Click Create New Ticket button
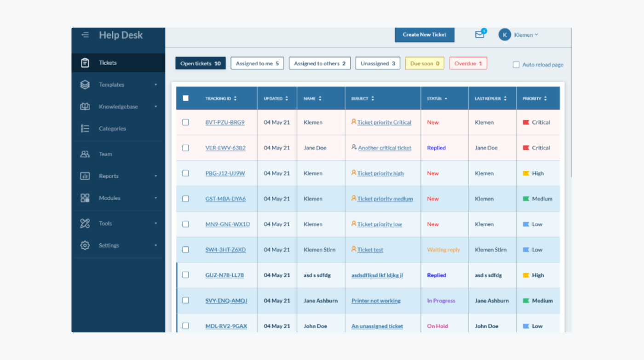The width and height of the screenshot is (644, 360). coord(425,34)
